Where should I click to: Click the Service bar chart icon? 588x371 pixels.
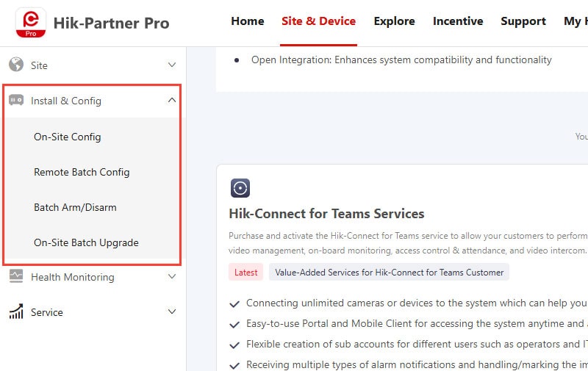click(16, 311)
